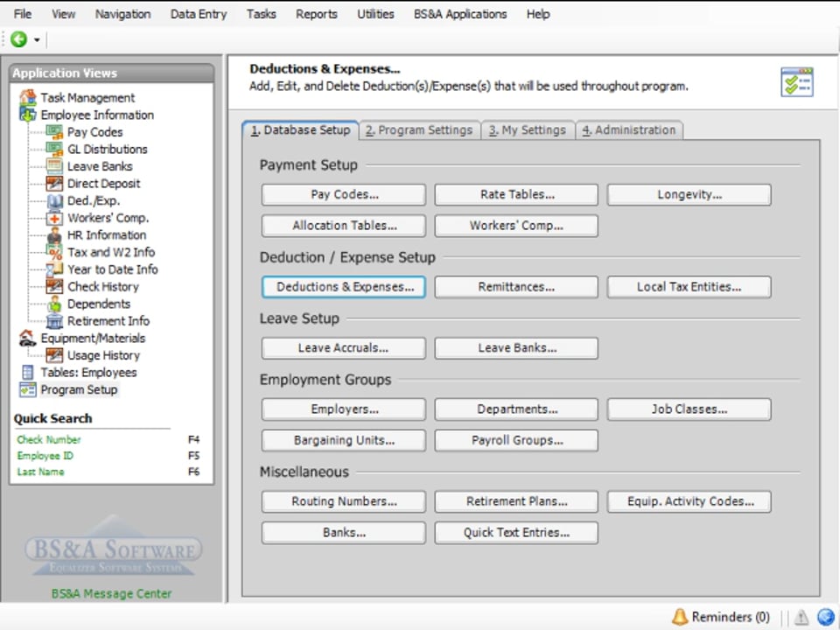Click the Leave Banks... button
840x630 pixels.
point(516,347)
